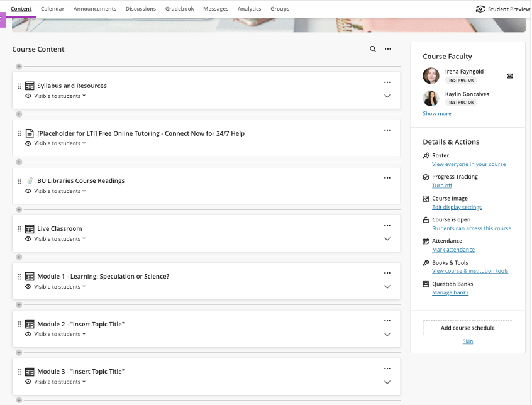Open three-dot menu for BU Libraries Course Readings
Image resolution: width=532 pixels, height=405 pixels.
(x=387, y=178)
